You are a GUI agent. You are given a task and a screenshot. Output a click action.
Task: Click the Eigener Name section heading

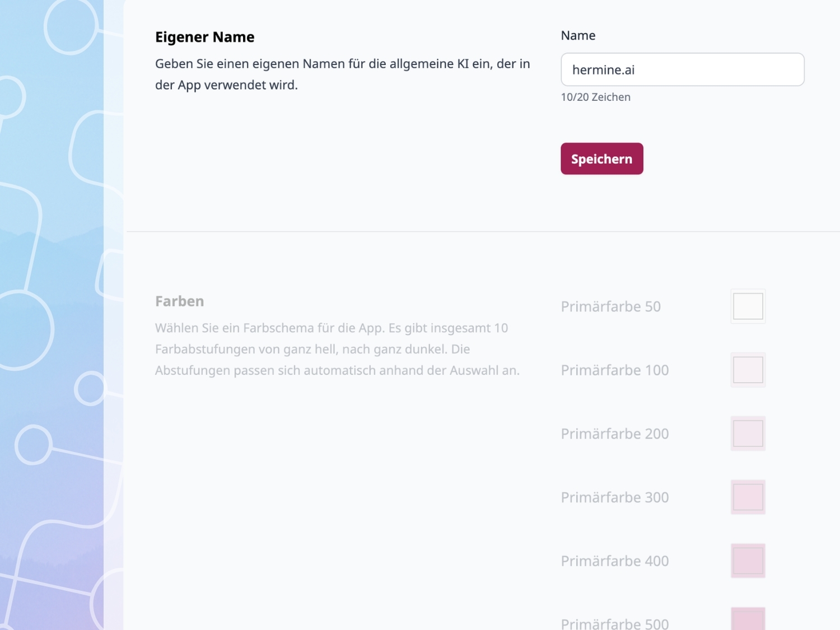pyautogui.click(x=205, y=36)
